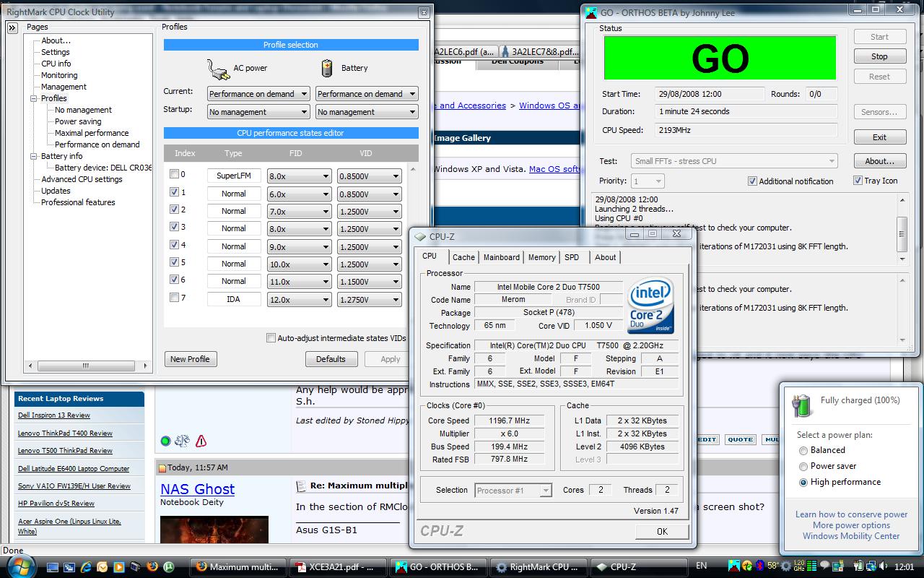Switch to the Memory tab in CPU-Z
924x578 pixels.
pos(541,257)
